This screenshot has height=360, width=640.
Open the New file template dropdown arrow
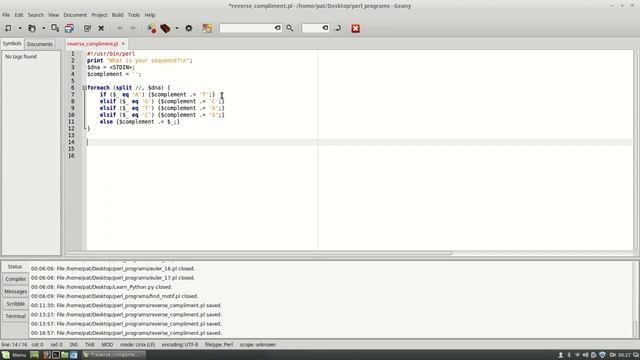coord(20,28)
